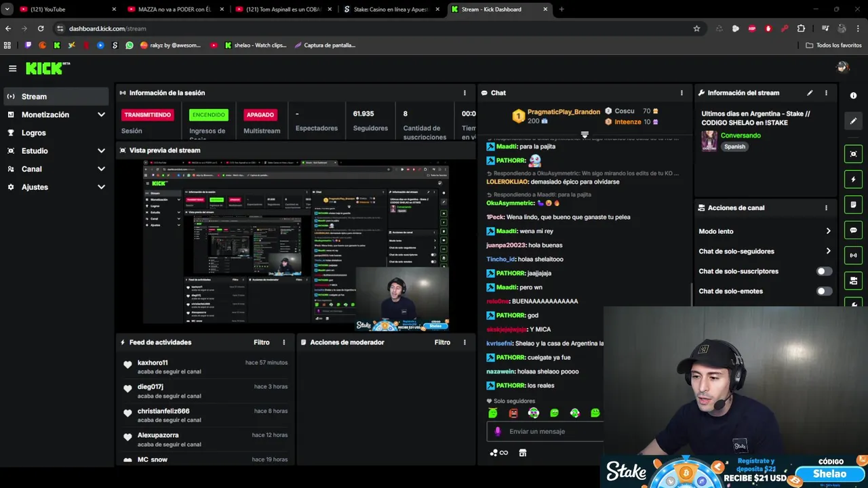Click username PragmaticPlay_Brandon in chat leaderboard

point(564,112)
